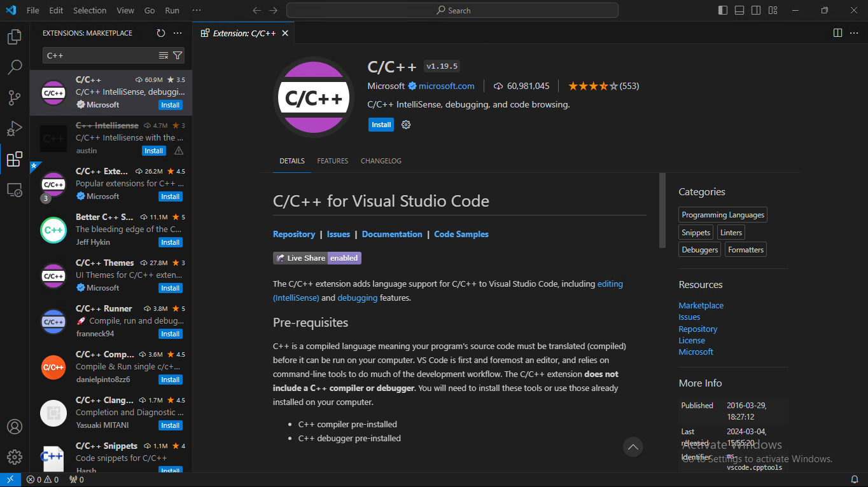Switch to the CHANGELOG tab
This screenshot has width=868, height=487.
point(381,161)
